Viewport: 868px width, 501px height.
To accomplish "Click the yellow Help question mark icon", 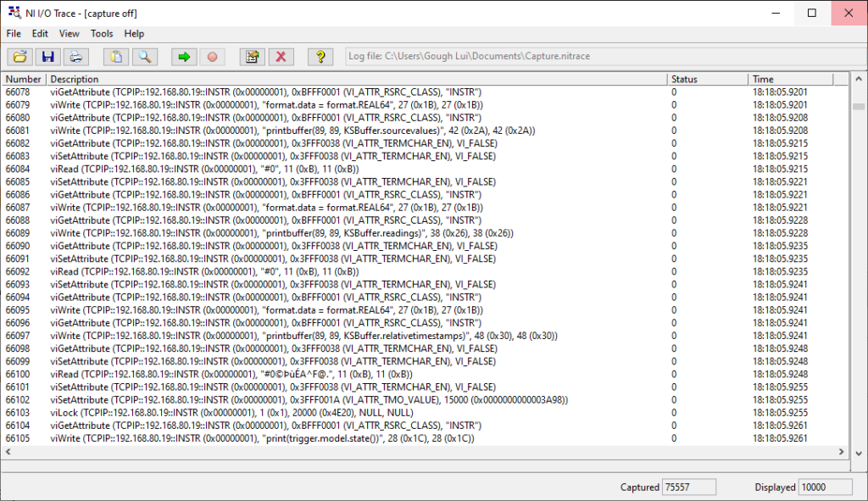I will (x=320, y=57).
